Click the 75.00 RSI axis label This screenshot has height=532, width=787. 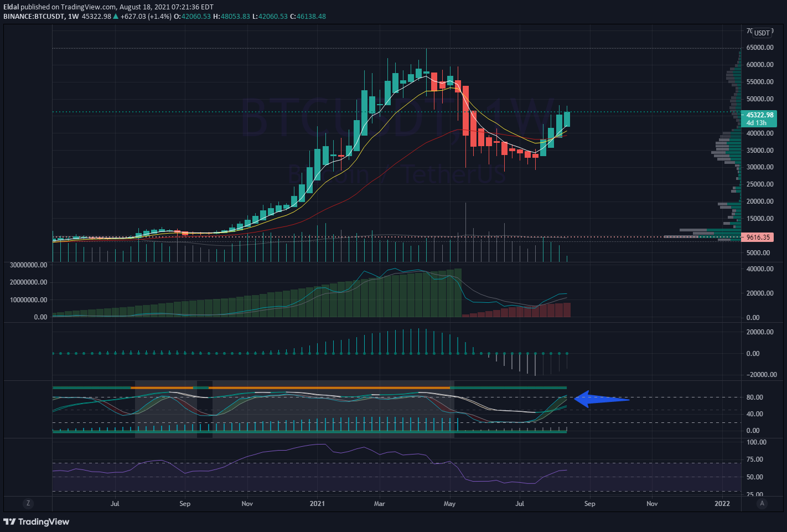point(755,459)
